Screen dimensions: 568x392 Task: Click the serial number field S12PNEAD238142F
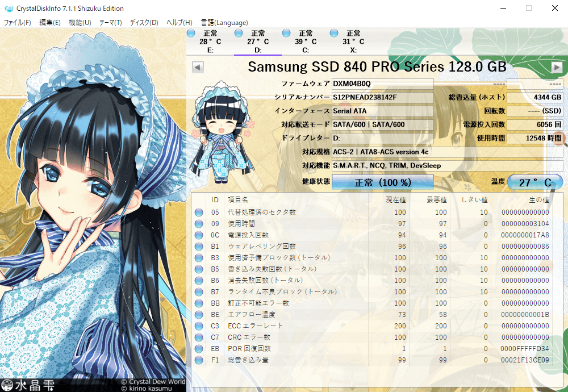coord(382,98)
